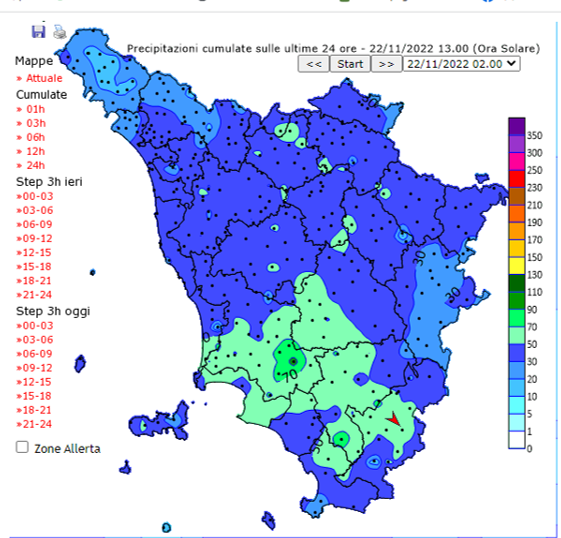Click the yellow 130 legend color

pyautogui.click(x=517, y=266)
